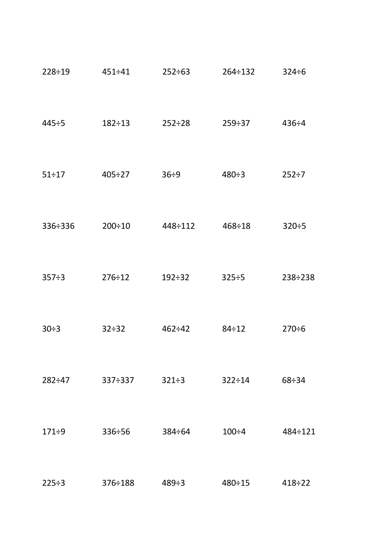Click the problem 228÷19
The height and width of the screenshot is (555, 392).
point(56,72)
